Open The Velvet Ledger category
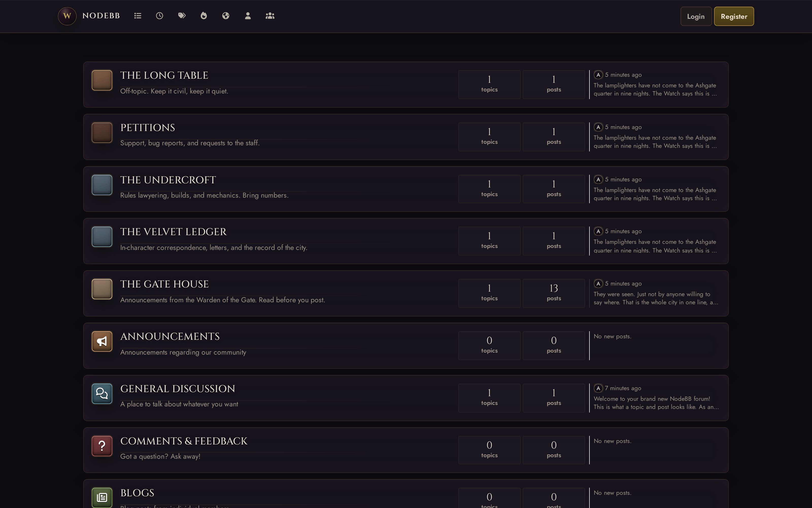Image resolution: width=812 pixels, height=508 pixels. click(174, 232)
